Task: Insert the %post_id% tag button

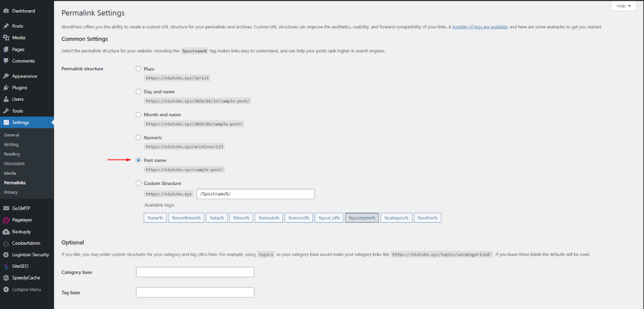Action: (x=329, y=218)
